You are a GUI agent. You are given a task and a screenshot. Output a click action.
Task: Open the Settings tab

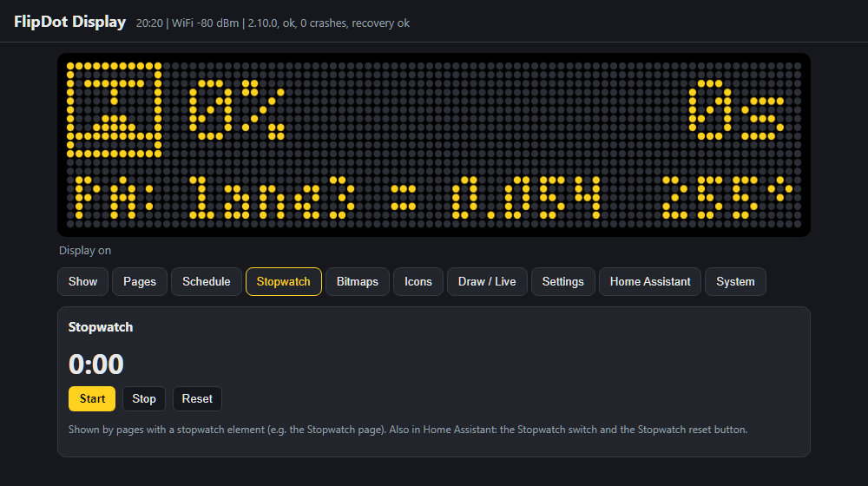point(563,282)
